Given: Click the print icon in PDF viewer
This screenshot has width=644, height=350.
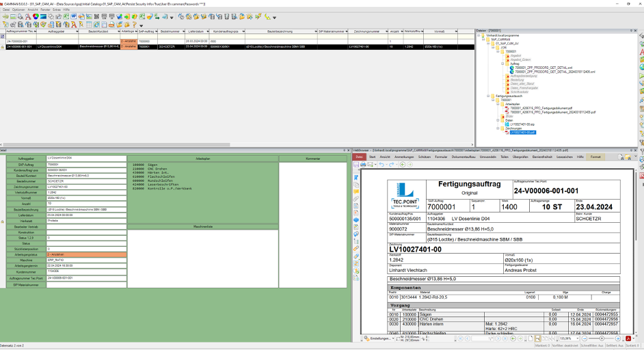Looking at the screenshot, I should (x=363, y=165).
